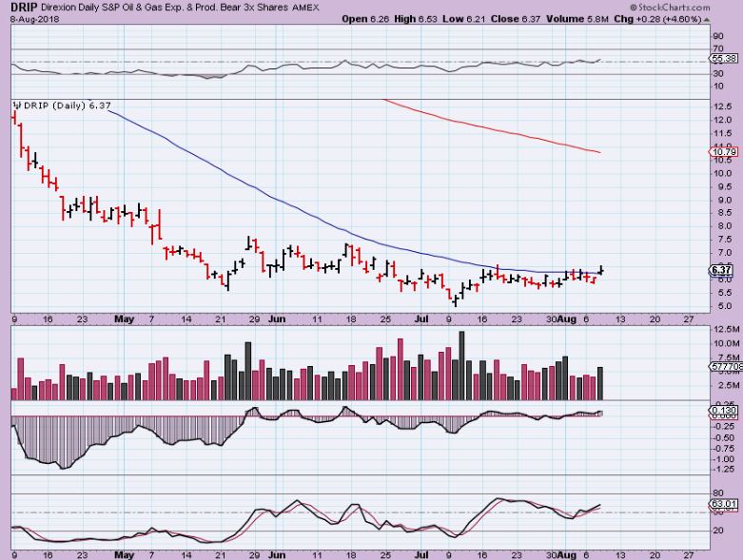Viewport: 743px width, 560px height.
Task: Click the red moving average tag 10.79
Action: 724,152
